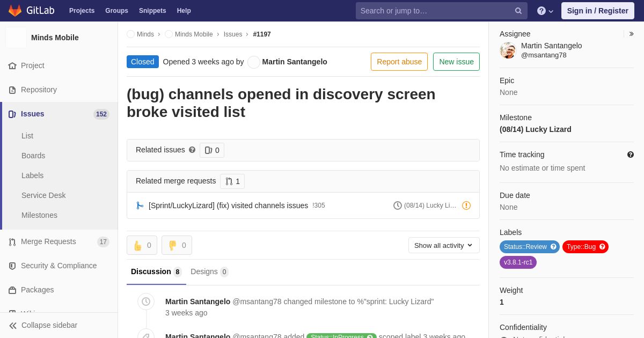
Task: Click the Status::Review label help icon
Action: (554, 247)
